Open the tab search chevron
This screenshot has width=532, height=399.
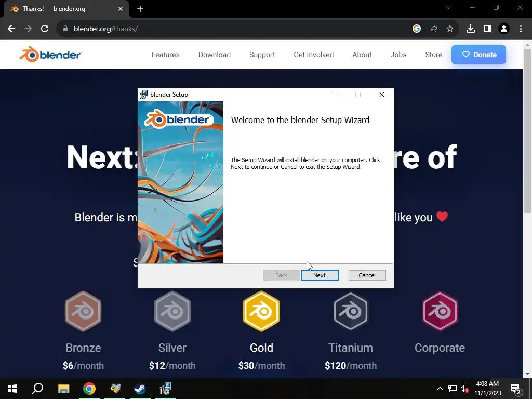[448, 7]
